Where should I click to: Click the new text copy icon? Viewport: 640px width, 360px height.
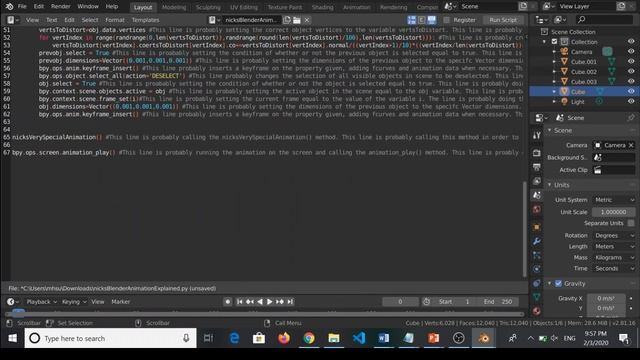click(x=287, y=20)
